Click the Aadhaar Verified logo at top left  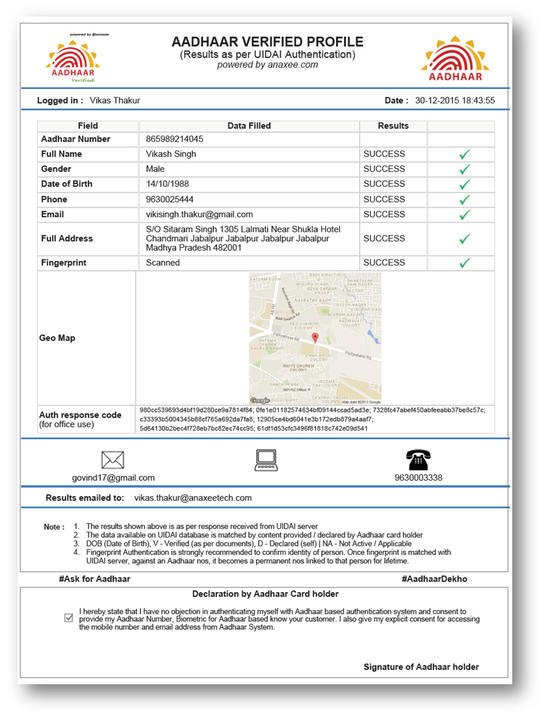(73, 60)
